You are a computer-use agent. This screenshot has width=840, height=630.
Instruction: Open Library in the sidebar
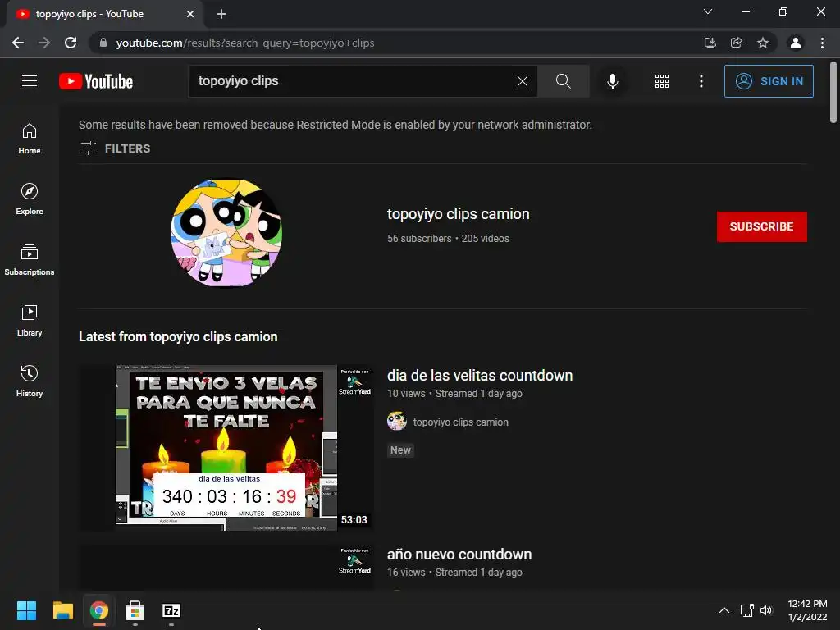point(30,321)
